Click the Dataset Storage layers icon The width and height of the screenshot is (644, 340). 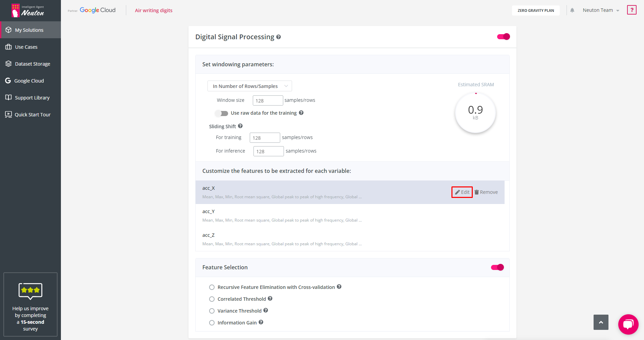click(8, 64)
